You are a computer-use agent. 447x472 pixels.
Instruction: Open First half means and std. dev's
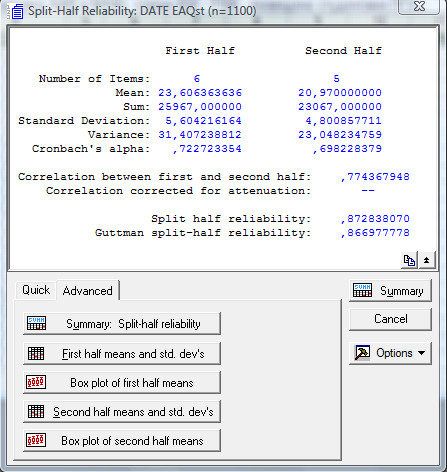[x=122, y=353]
